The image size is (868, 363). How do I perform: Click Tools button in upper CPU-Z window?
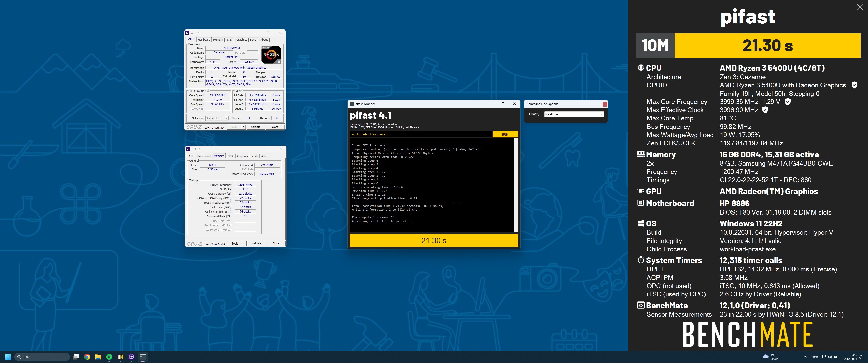pos(234,127)
